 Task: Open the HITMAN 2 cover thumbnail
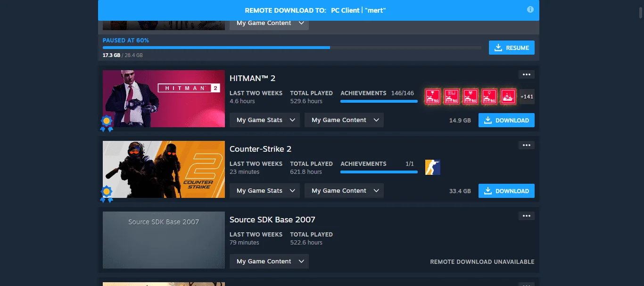pyautogui.click(x=164, y=98)
